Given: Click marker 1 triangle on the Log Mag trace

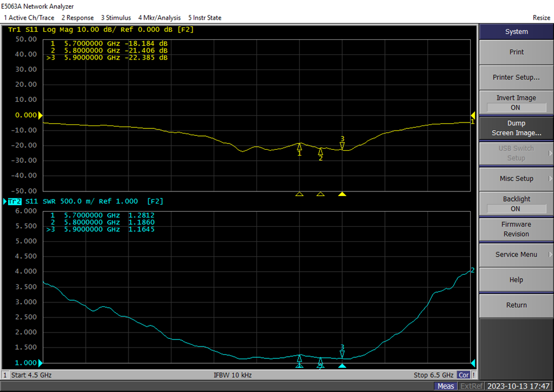Looking at the screenshot, I should click(x=299, y=147).
